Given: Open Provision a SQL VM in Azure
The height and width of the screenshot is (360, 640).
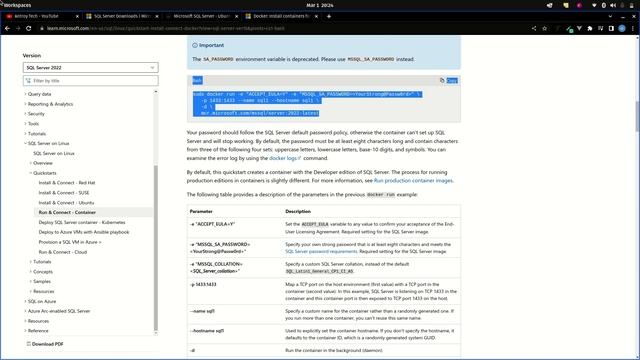Looking at the screenshot, I should coord(70,242).
